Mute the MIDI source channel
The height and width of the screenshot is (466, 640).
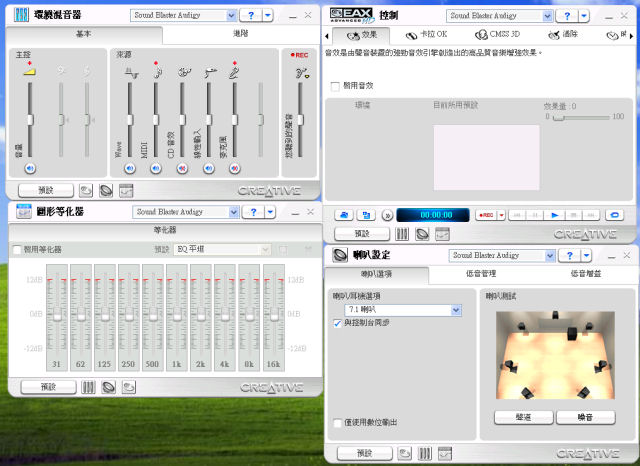[156, 168]
